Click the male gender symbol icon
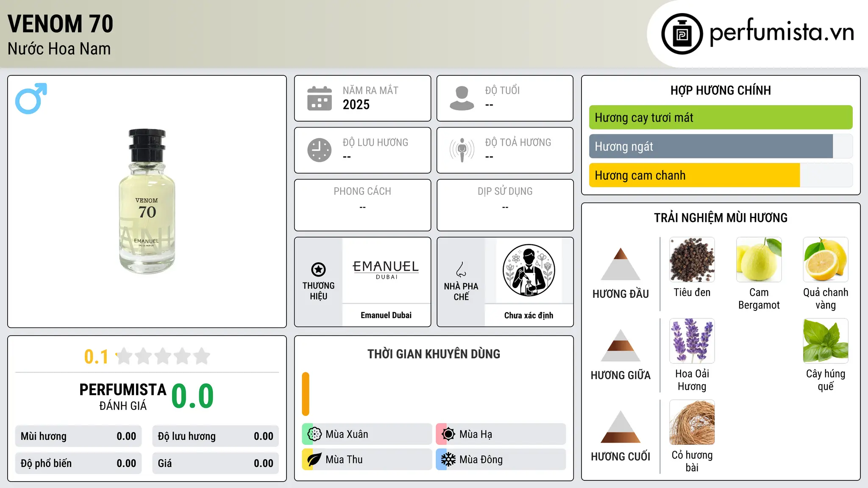The height and width of the screenshot is (488, 868). pos(31,98)
